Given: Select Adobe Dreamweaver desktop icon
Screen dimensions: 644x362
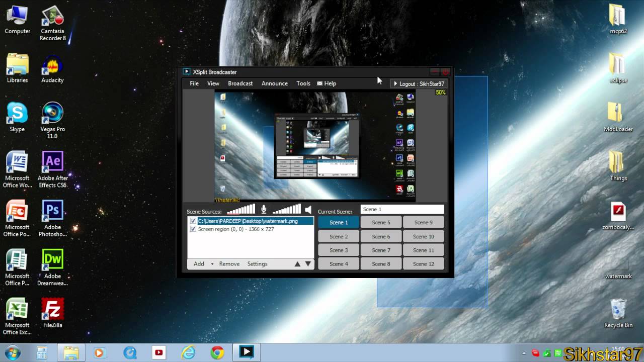Looking at the screenshot, I should click(52, 267).
